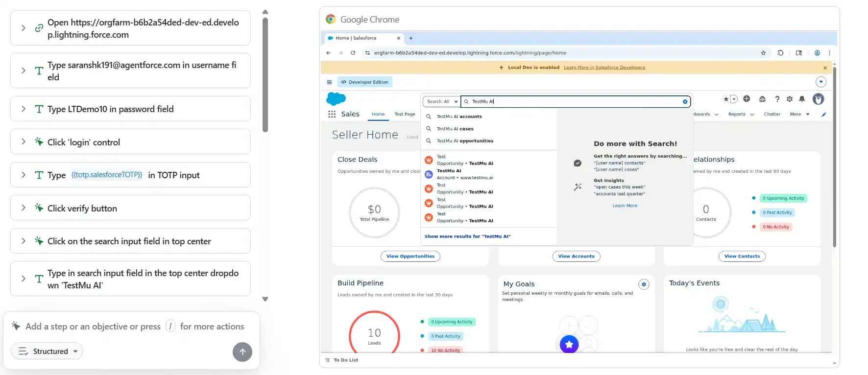Viewport: 868px width, 375px height.
Task: Expand the 'Click verify button' step
Action: pos(23,208)
